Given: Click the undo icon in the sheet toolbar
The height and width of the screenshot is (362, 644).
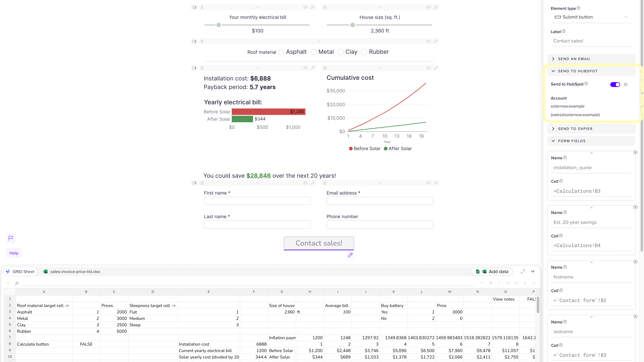Looking at the screenshot, I should tap(482, 283).
